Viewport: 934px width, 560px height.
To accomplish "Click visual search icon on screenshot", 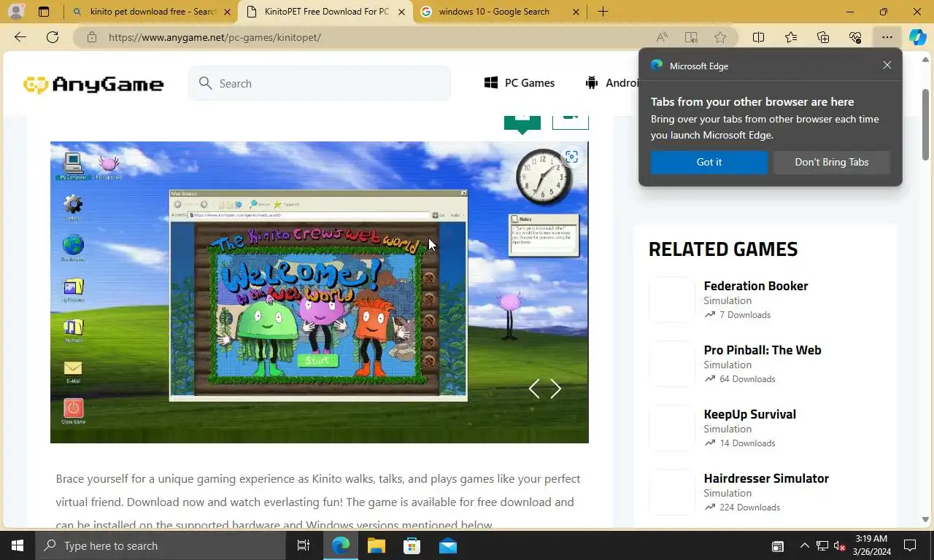I will pyautogui.click(x=571, y=157).
